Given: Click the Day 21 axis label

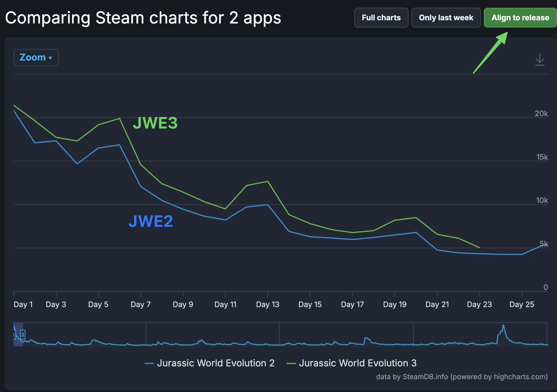Looking at the screenshot, I should (437, 304).
